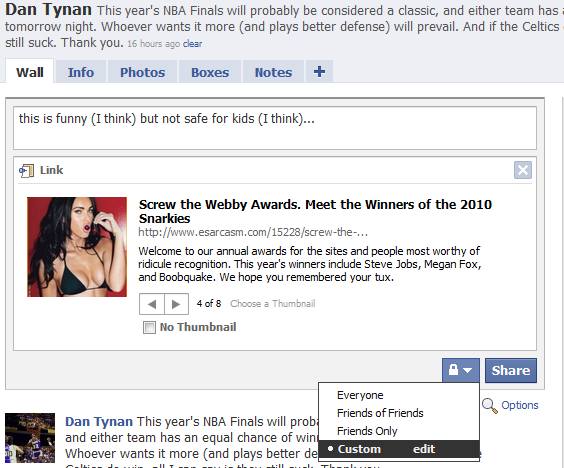
Task: Remove the link attachment with X button
Action: 523,170
